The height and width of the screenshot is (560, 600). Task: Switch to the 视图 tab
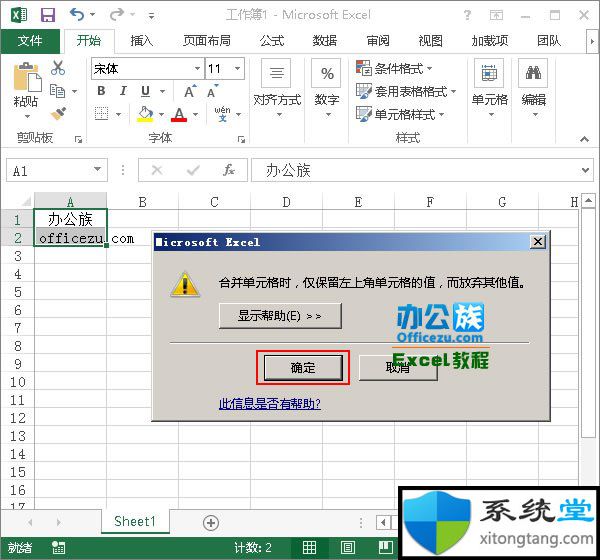pyautogui.click(x=430, y=40)
